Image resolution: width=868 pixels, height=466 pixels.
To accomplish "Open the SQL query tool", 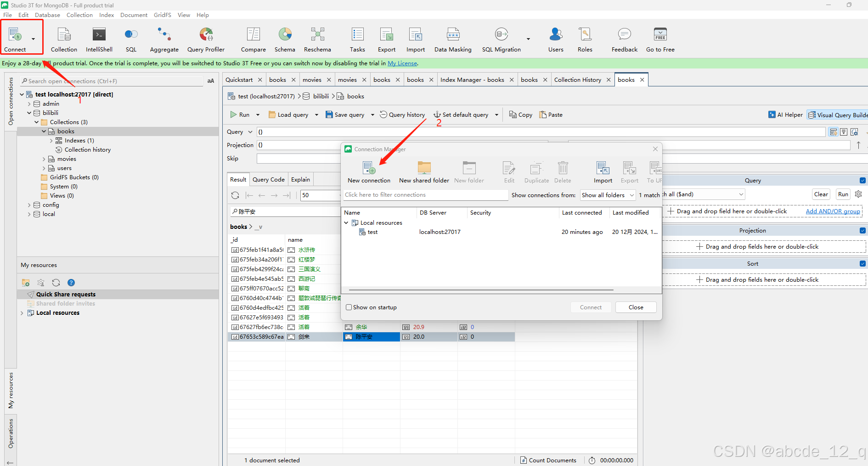I will point(131,40).
